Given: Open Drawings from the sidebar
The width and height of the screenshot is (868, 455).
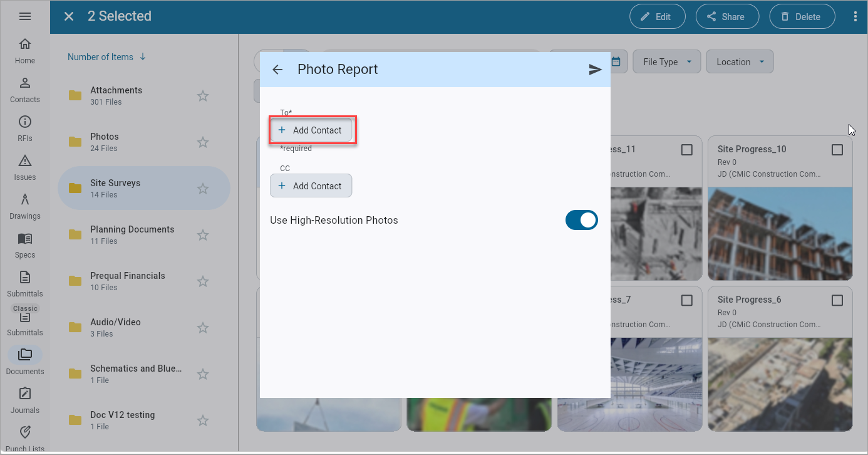Looking at the screenshot, I should pos(25,207).
